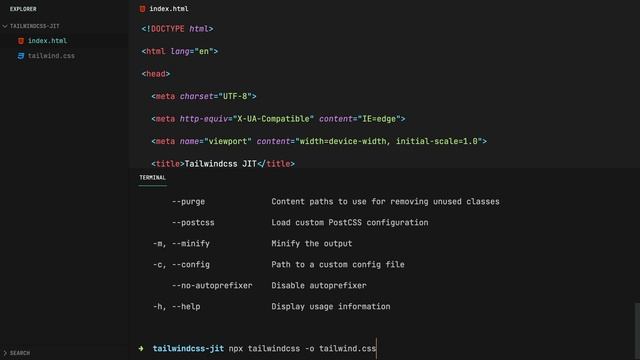Click the -c, --config option text
Image resolution: width=640 pixels, height=360 pixels.
[181, 264]
